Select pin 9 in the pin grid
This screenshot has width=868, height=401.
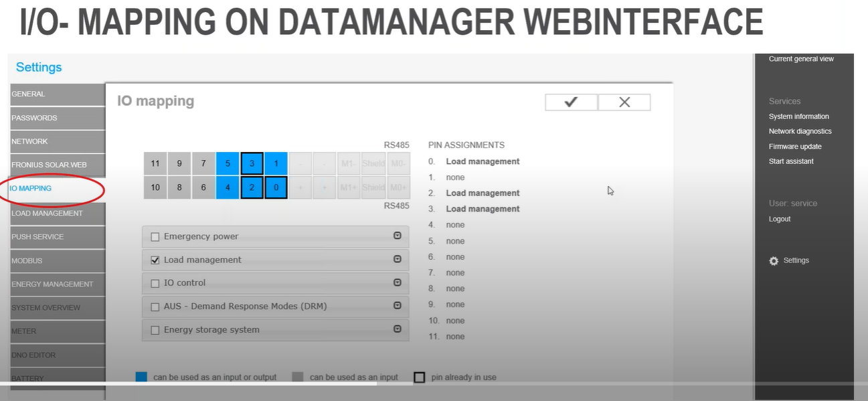(x=179, y=163)
